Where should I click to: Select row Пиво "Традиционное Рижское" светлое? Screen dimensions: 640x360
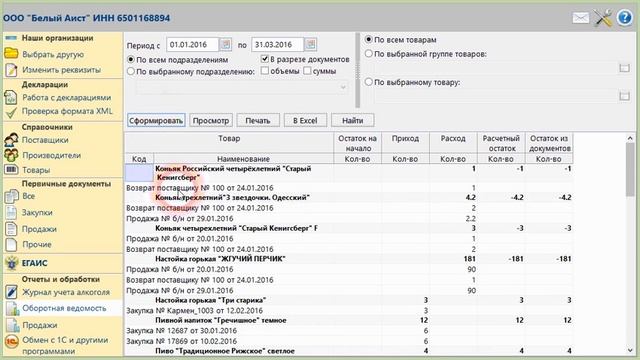coord(349,351)
